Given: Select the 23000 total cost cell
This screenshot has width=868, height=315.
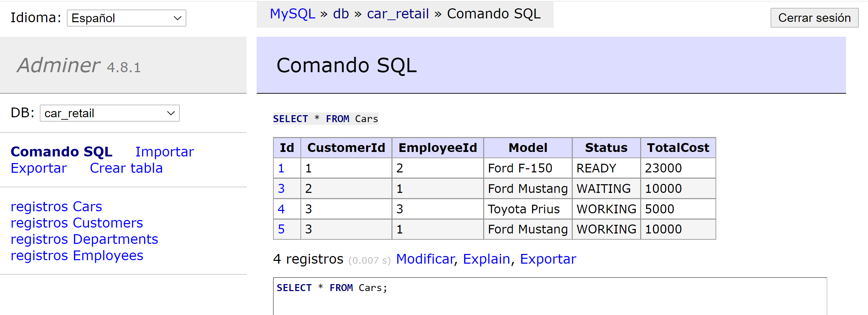Looking at the screenshot, I should tap(678, 168).
